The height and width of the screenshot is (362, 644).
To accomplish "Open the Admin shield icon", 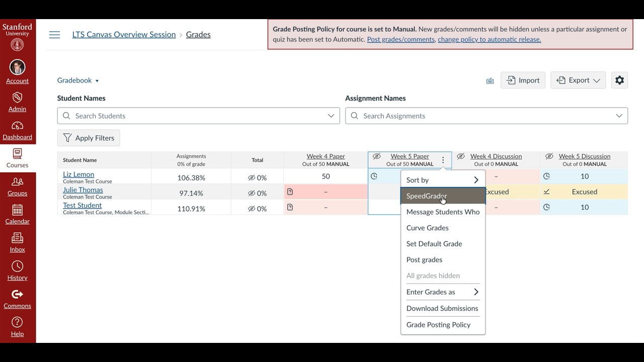I will click(x=17, y=98).
